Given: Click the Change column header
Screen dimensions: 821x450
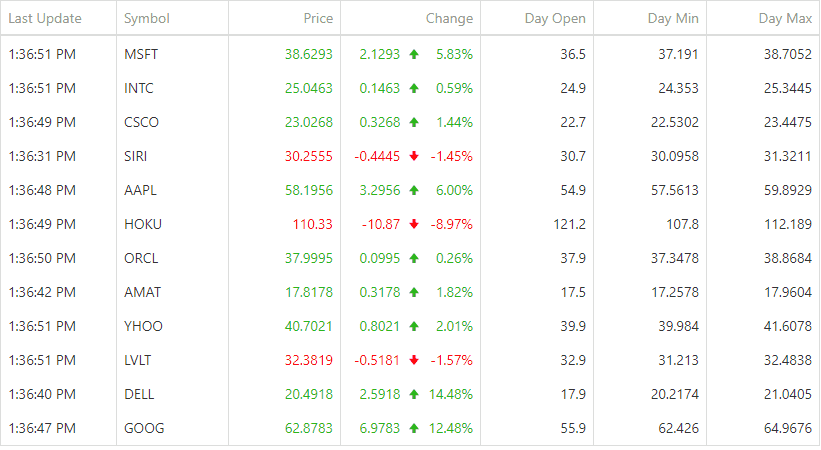Looking at the screenshot, I should coord(449,18).
